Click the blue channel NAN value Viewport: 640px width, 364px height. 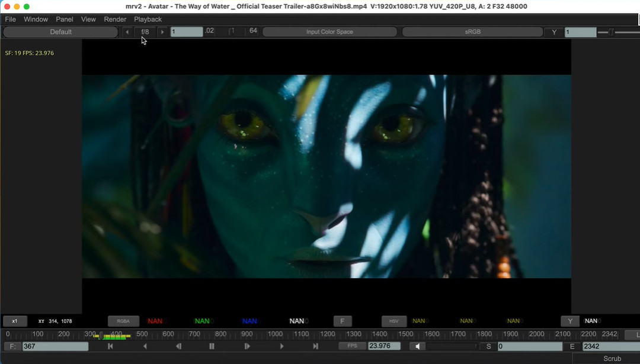point(249,321)
